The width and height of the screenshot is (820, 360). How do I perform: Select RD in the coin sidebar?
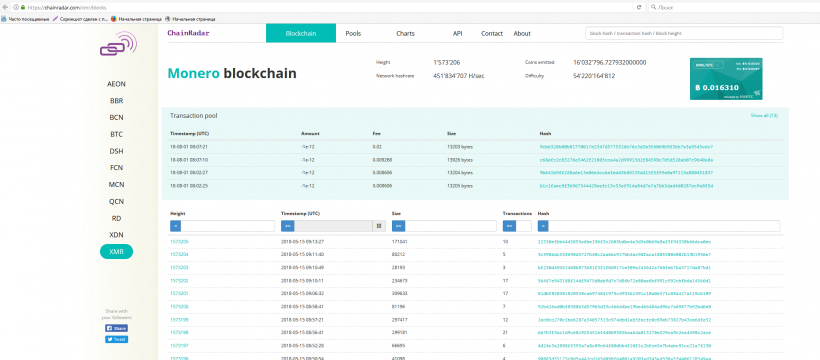116,218
